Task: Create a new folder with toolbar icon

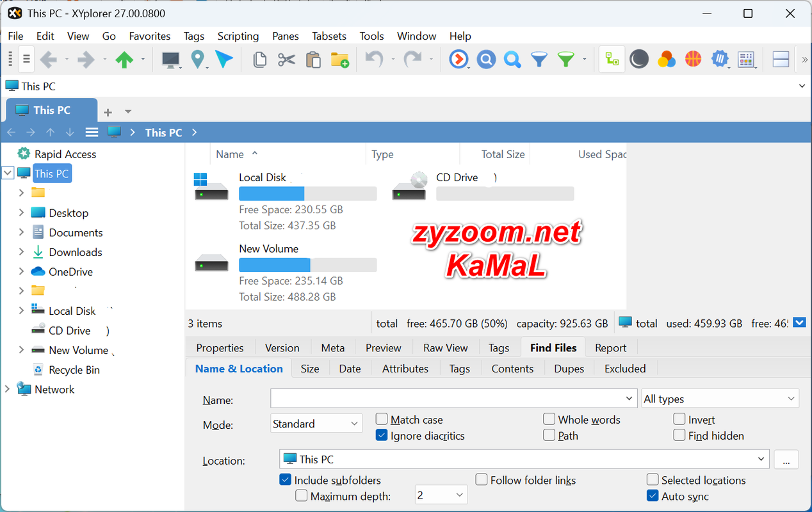Action: 340,60
